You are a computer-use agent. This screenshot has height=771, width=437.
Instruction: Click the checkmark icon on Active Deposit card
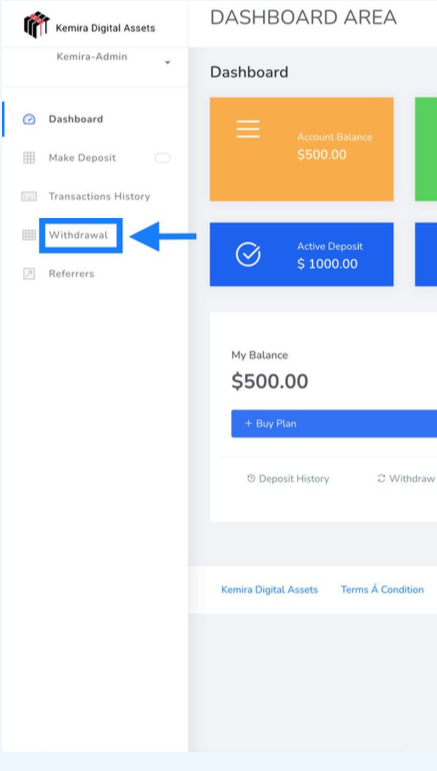(x=248, y=255)
